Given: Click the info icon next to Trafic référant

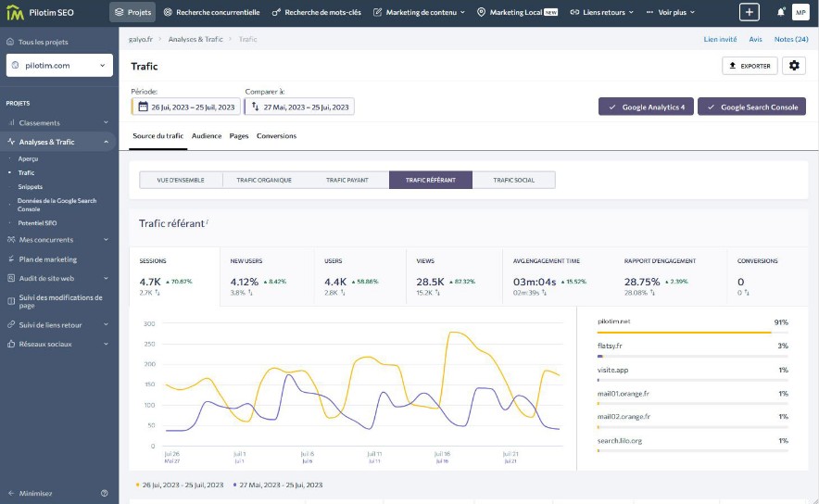Looking at the screenshot, I should (208, 221).
